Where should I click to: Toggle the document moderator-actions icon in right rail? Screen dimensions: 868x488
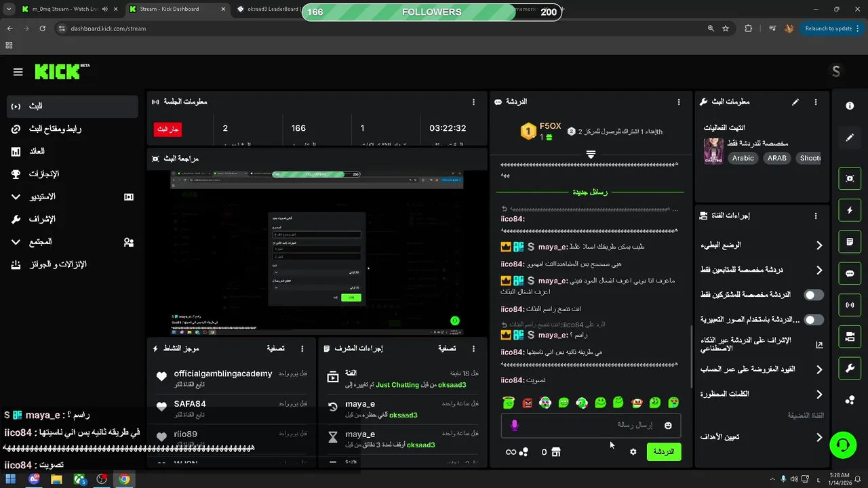pyautogui.click(x=850, y=242)
